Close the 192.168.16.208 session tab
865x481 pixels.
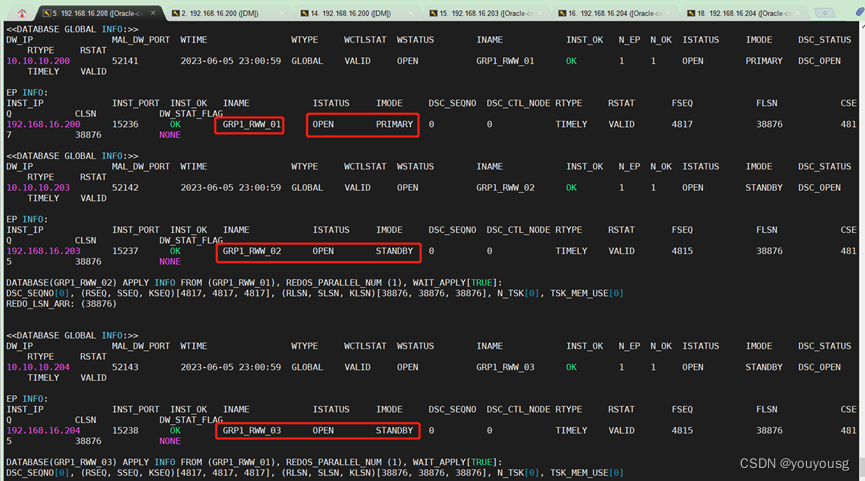[153, 13]
